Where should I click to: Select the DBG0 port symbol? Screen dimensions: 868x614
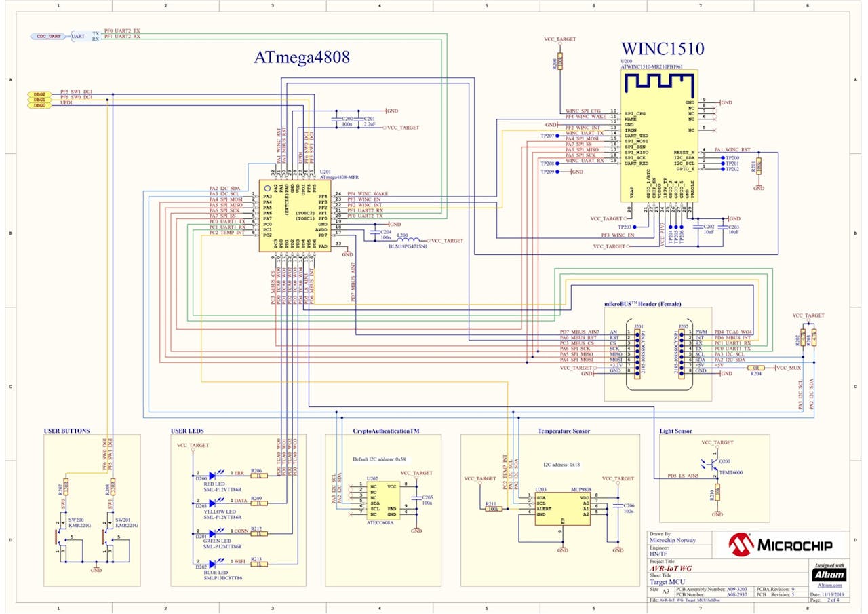[x=38, y=105]
